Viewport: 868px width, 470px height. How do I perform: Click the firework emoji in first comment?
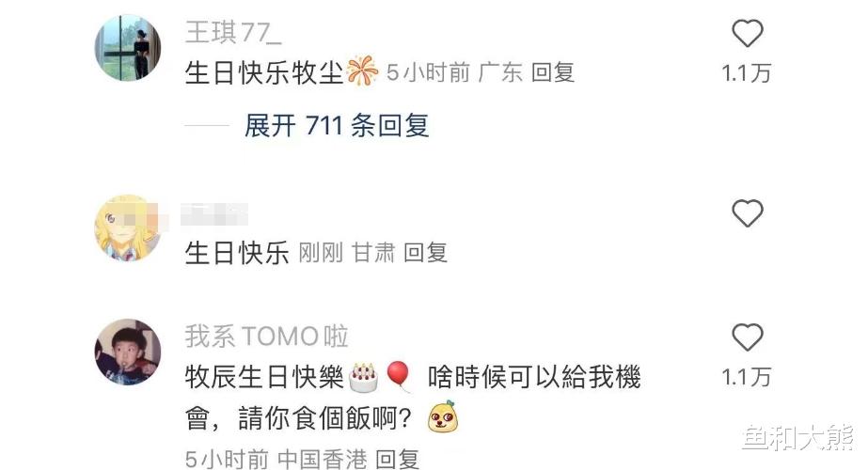pyautogui.click(x=362, y=71)
